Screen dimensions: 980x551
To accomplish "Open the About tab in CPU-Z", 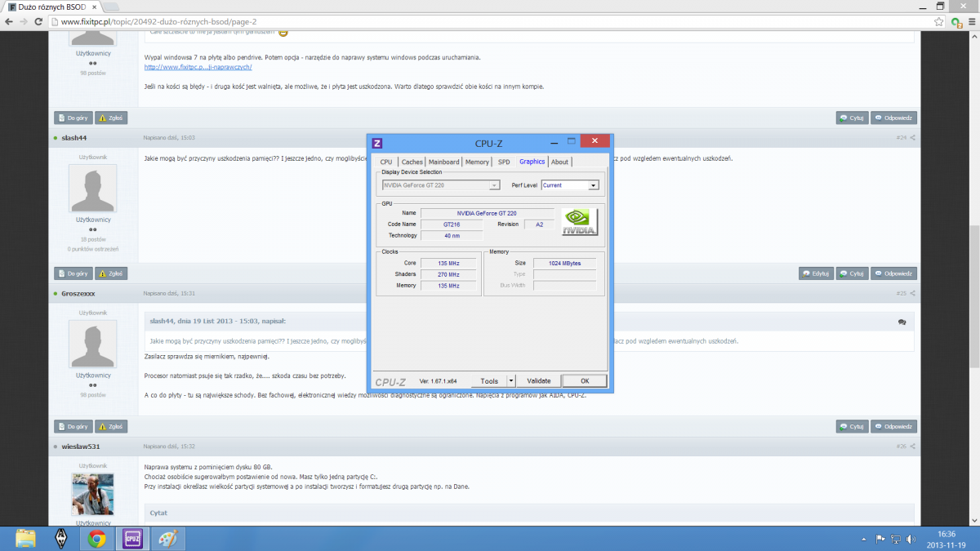I will pyautogui.click(x=559, y=162).
